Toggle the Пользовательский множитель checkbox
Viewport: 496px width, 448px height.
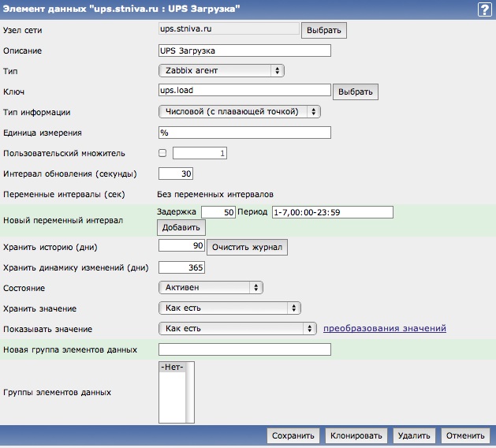(x=162, y=153)
